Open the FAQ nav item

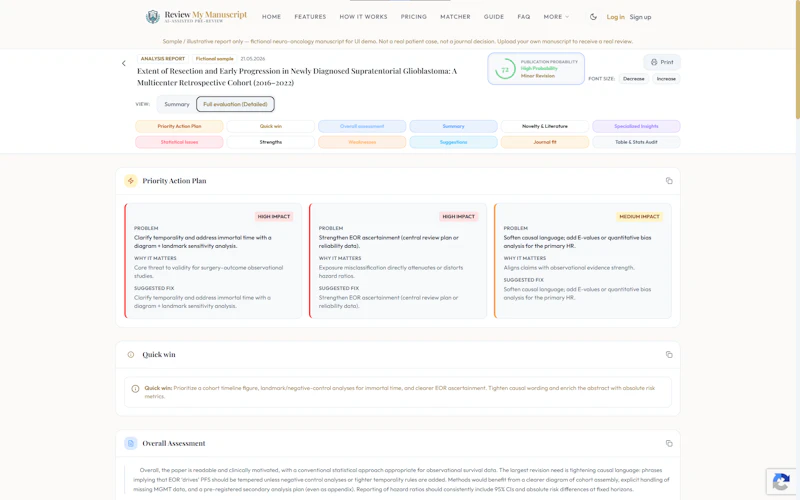[x=523, y=17]
